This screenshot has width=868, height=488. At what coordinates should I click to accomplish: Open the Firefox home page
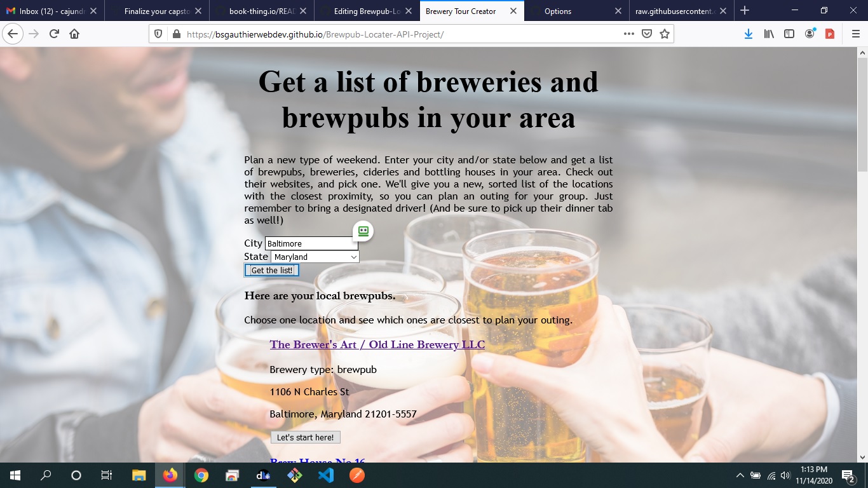point(74,34)
